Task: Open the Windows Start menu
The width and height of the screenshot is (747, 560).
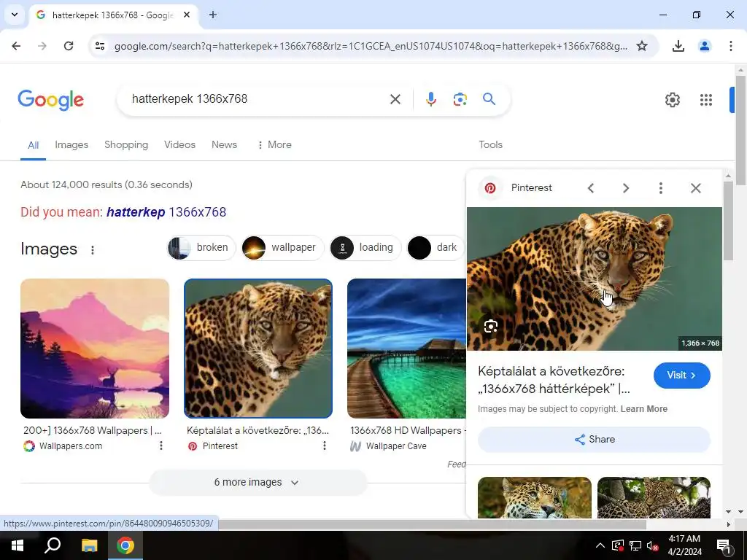Action: 18,545
